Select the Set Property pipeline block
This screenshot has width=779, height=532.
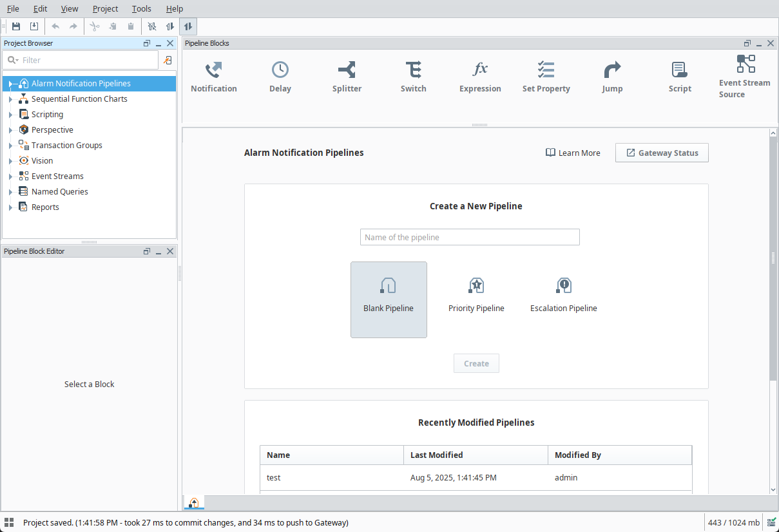pos(546,77)
